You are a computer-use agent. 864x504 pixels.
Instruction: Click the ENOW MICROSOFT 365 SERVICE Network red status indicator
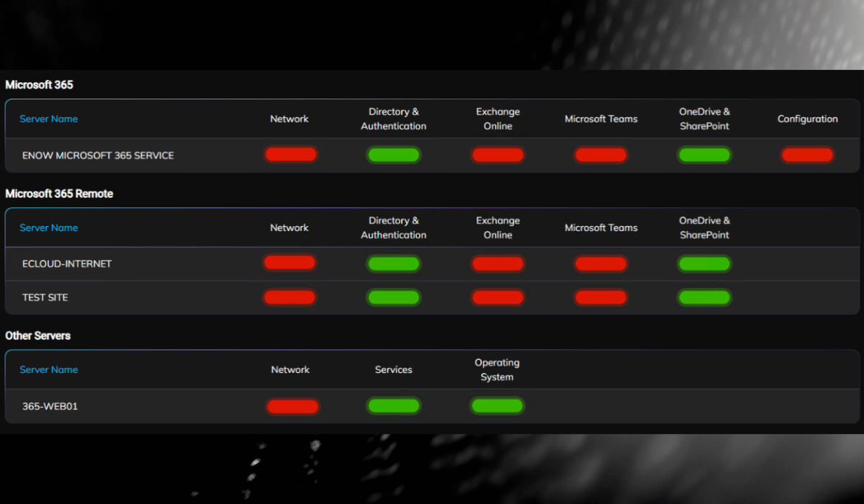point(290,155)
